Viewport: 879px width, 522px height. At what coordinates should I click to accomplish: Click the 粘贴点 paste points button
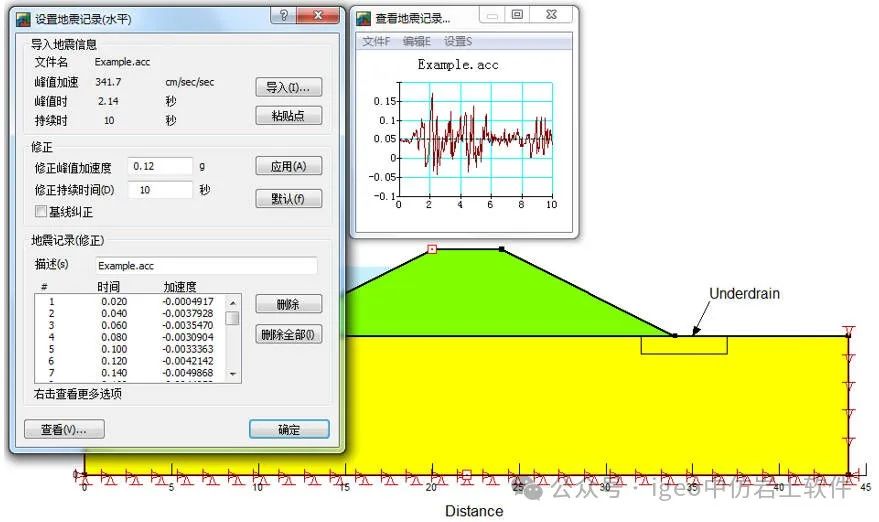[289, 116]
